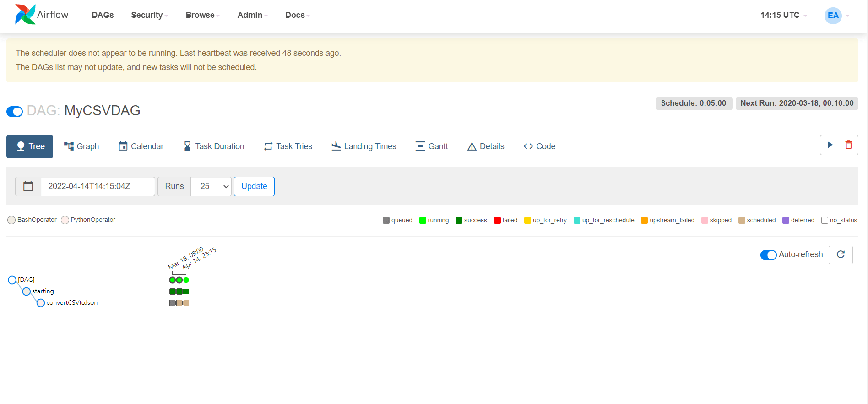Select the middle scheduled convertCSVtoJson task square
This screenshot has height=404, width=868.
[179, 303]
